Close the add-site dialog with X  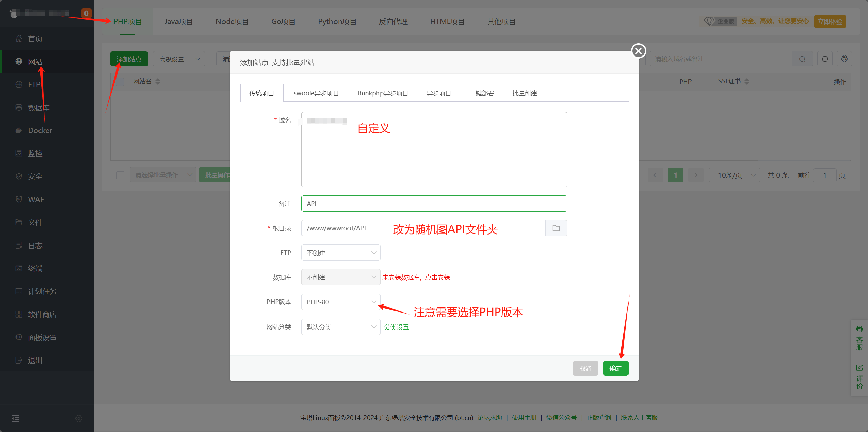(x=638, y=51)
